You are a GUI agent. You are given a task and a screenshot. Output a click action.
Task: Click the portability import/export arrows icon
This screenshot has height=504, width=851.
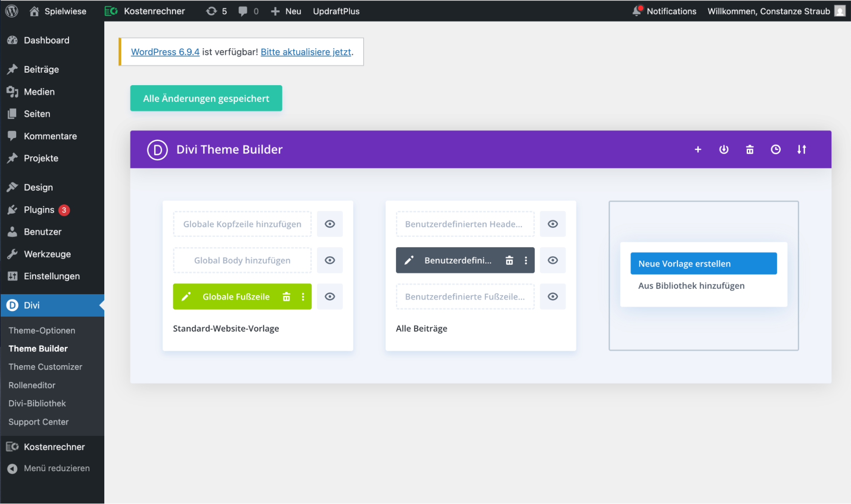click(x=802, y=149)
